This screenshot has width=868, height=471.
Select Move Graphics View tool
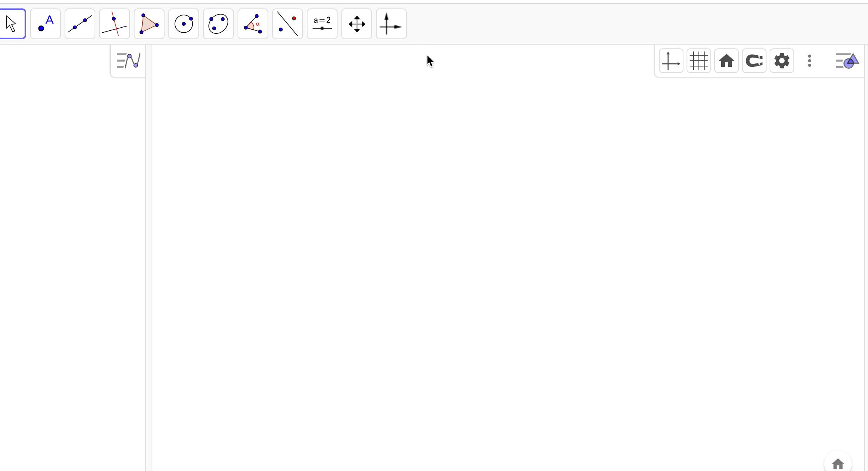coord(357,24)
